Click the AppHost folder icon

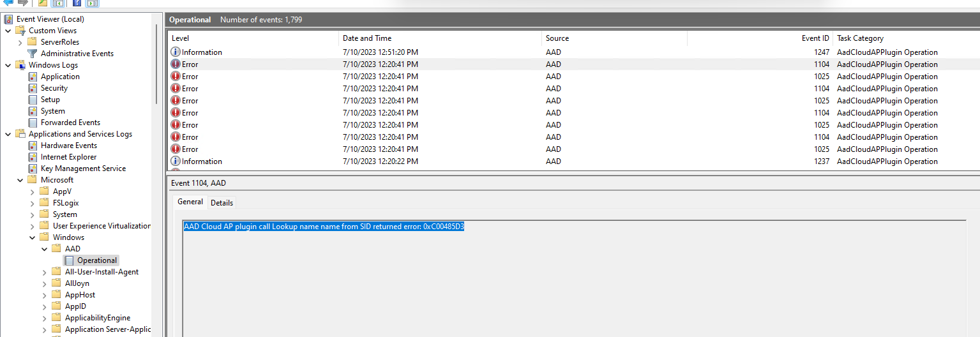57,295
